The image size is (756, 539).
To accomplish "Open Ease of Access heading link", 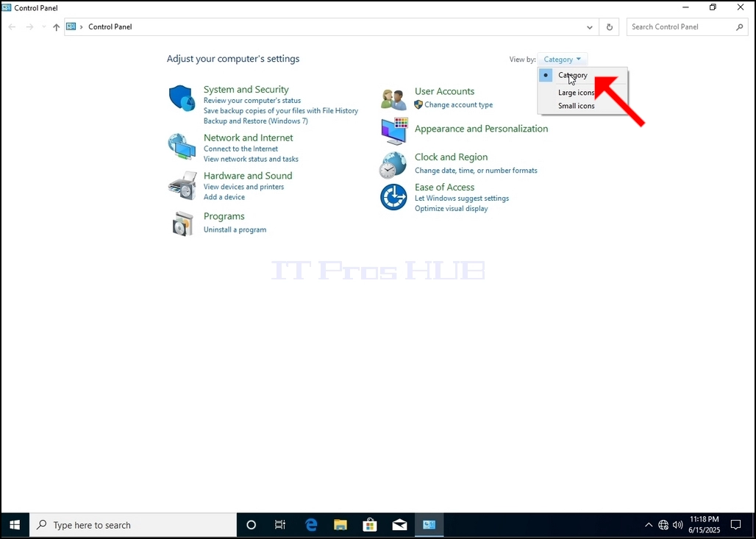I will 444,187.
